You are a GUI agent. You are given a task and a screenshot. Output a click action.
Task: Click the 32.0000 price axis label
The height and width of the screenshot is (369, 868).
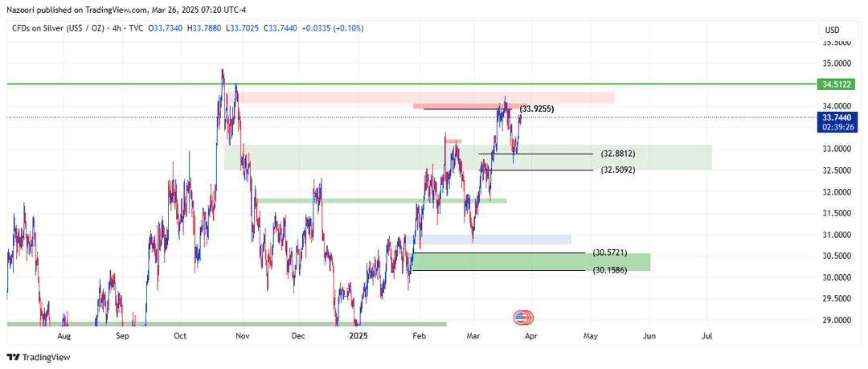tap(837, 191)
